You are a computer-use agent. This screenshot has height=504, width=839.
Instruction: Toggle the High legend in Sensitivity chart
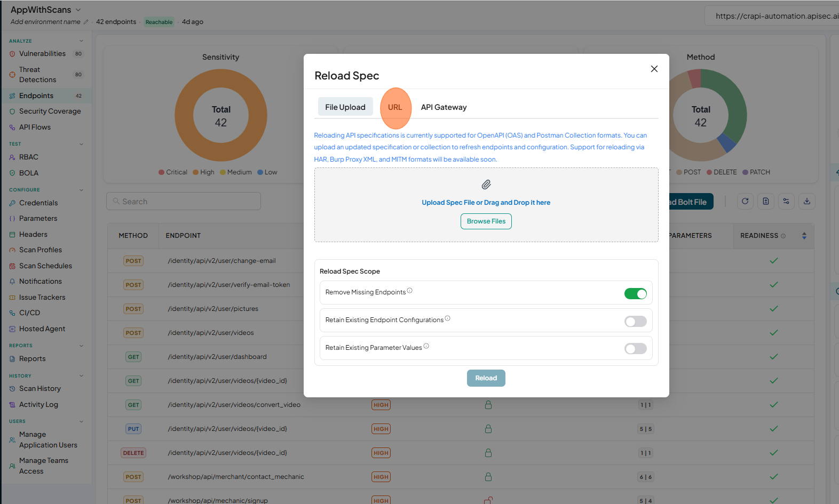click(x=203, y=172)
